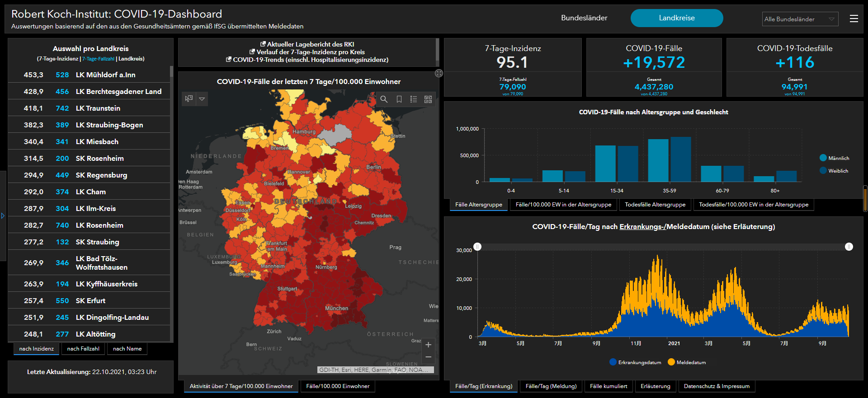Open the Alle Bundesländer dropdown
This screenshot has height=398, width=868.
click(x=799, y=19)
